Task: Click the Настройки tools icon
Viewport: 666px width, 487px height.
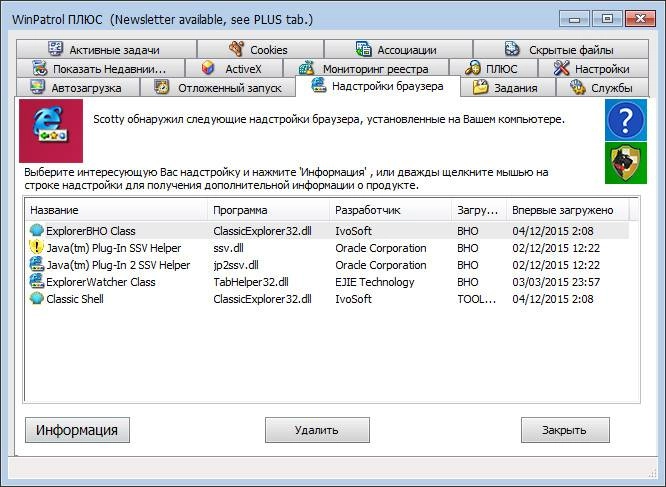Action: pyautogui.click(x=562, y=68)
